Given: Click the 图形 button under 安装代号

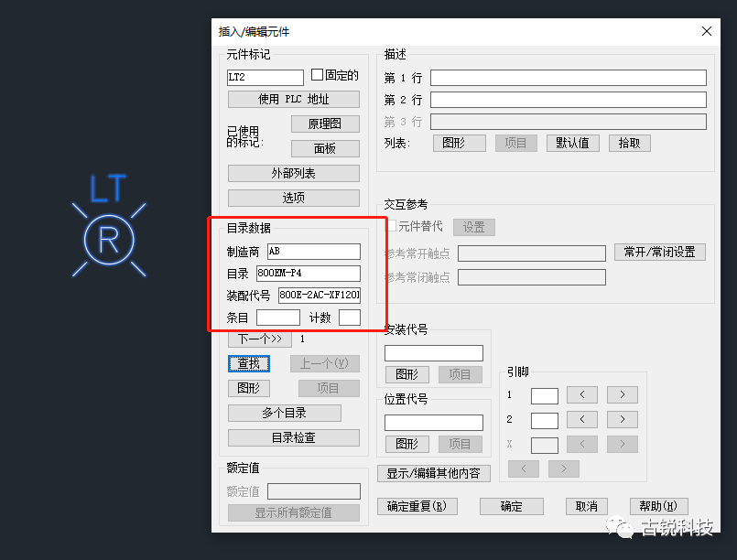Looking at the screenshot, I should pos(407,374).
